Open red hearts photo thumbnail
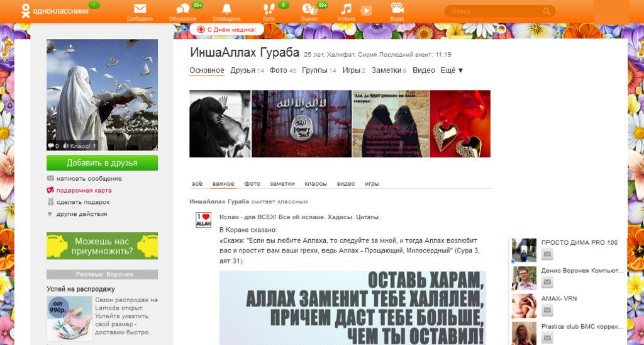The image size is (644, 345). [x=460, y=124]
